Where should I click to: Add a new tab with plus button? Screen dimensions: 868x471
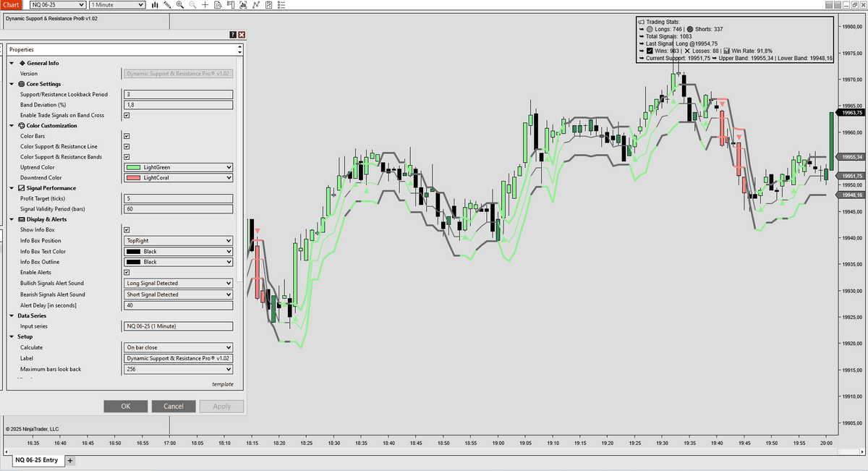point(70,460)
